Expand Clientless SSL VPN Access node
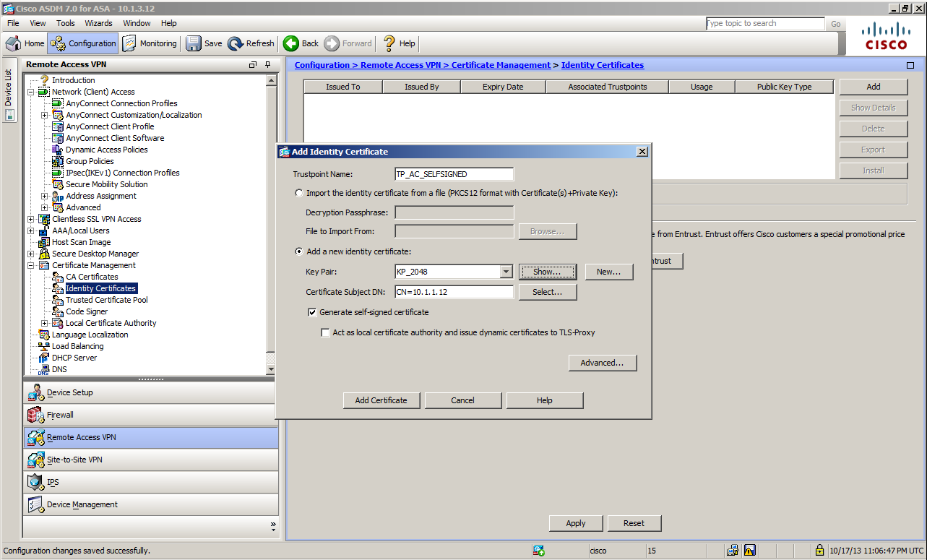Screen dimensions: 927x560 (x=31, y=219)
